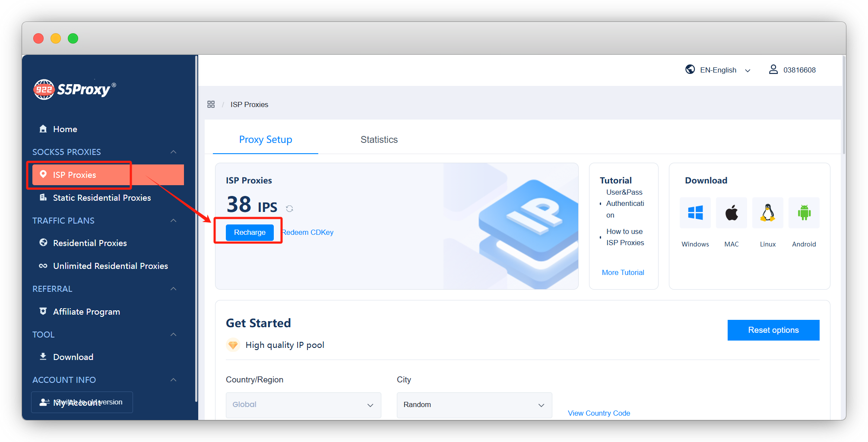Open the City Random dropdown
868x442 pixels.
(x=474, y=405)
